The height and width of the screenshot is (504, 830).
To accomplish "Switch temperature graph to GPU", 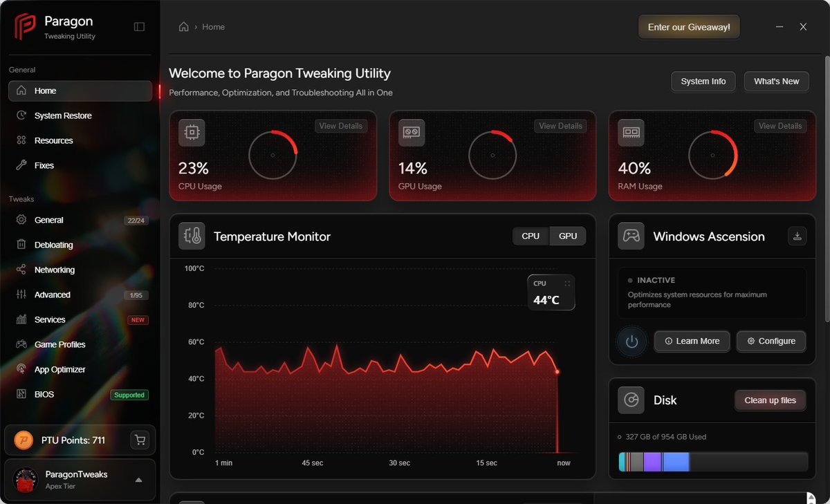I will tap(568, 236).
